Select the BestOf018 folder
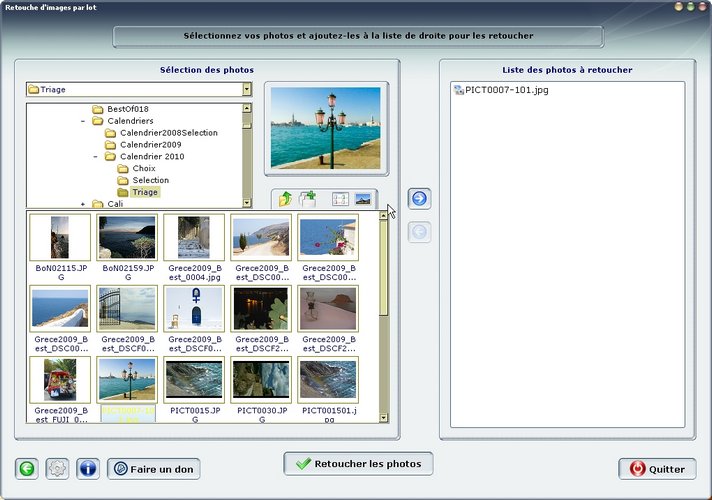This screenshot has height=500, width=712. pos(127,108)
